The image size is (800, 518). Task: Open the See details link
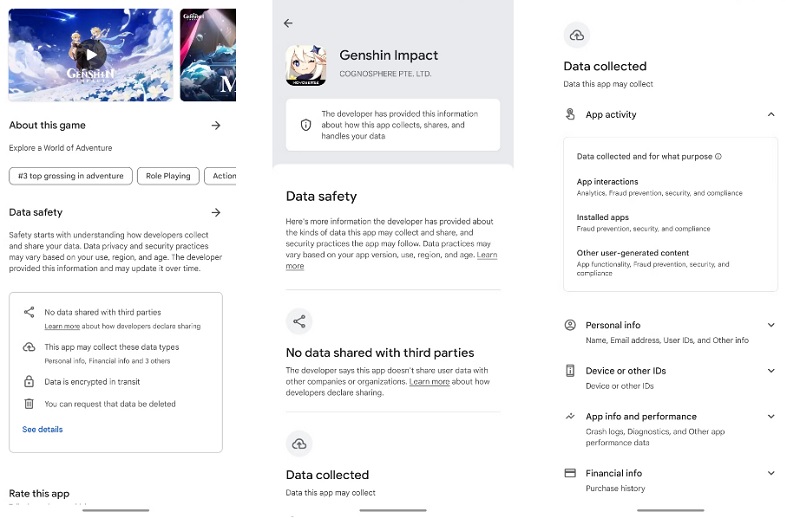42,429
